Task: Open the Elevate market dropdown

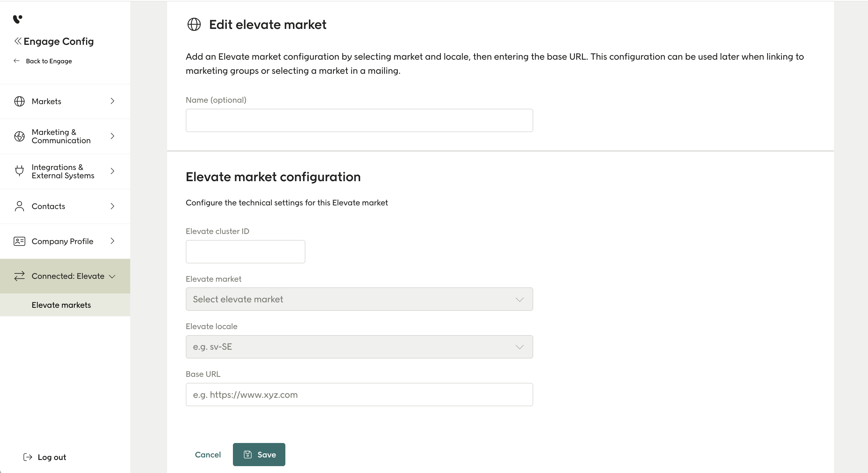Action: coord(359,299)
